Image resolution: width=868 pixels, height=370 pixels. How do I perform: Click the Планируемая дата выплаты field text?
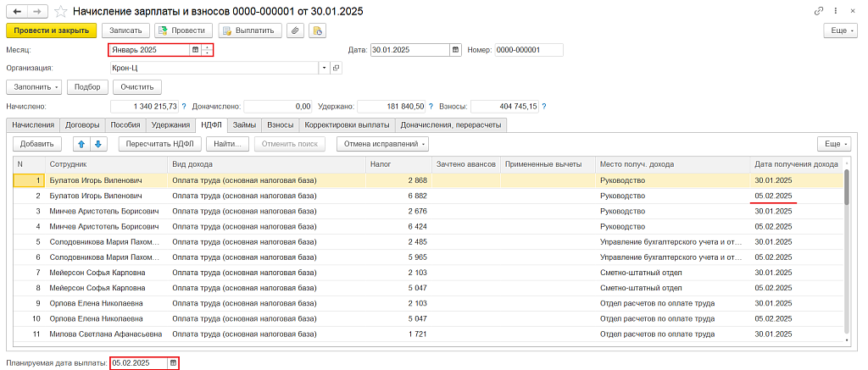pos(139,363)
